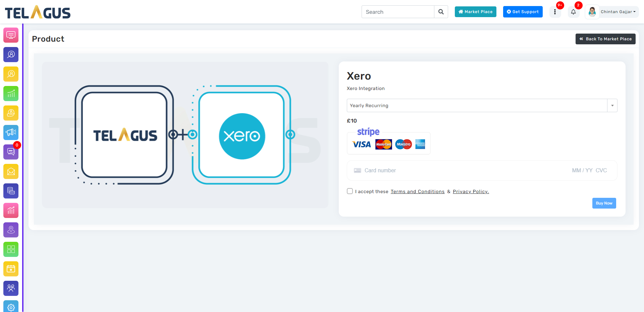Accept the Terms and Conditions checkbox

tap(350, 191)
